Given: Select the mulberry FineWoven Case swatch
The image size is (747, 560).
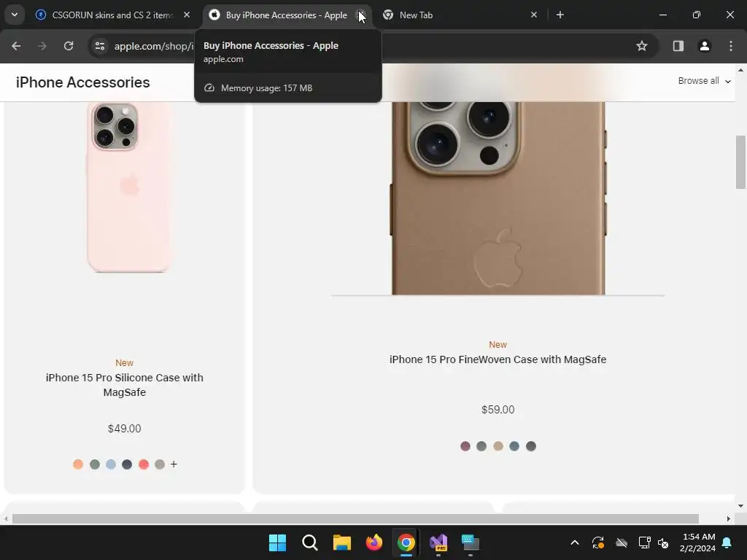Looking at the screenshot, I should [465, 446].
